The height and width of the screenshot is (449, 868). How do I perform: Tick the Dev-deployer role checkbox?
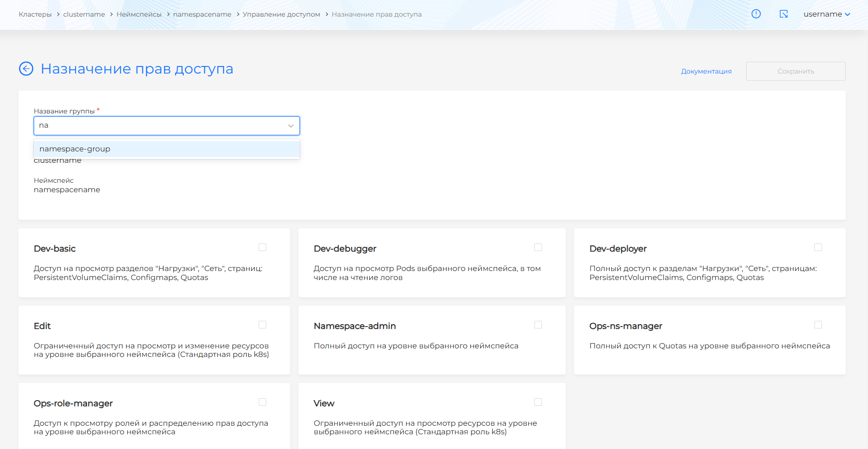tap(818, 247)
